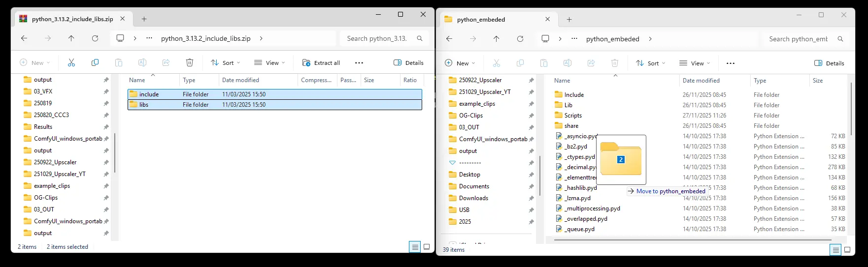Go up one level in python_embeded window

(x=497, y=39)
